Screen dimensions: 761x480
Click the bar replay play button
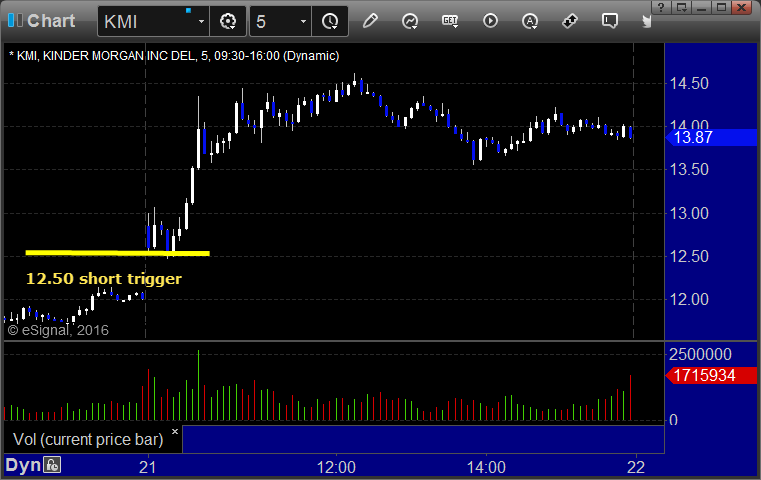(x=490, y=21)
